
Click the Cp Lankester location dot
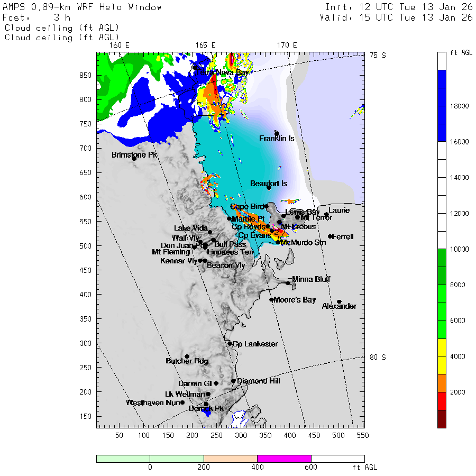click(230, 344)
